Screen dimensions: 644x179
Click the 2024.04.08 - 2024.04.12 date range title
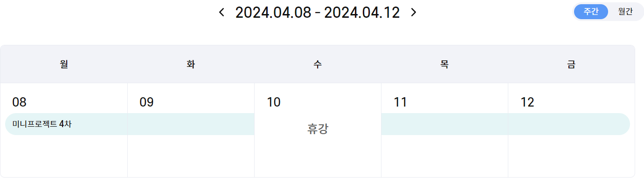click(318, 13)
